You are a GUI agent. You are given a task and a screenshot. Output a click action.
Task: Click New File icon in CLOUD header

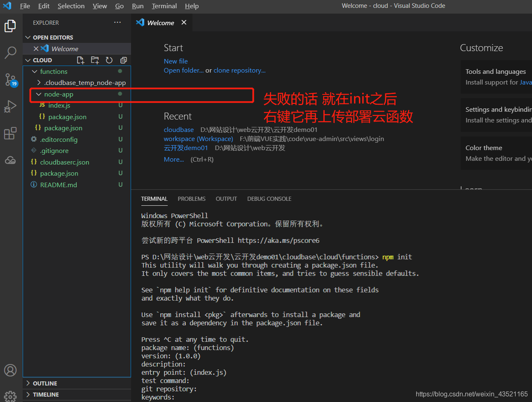[80, 60]
